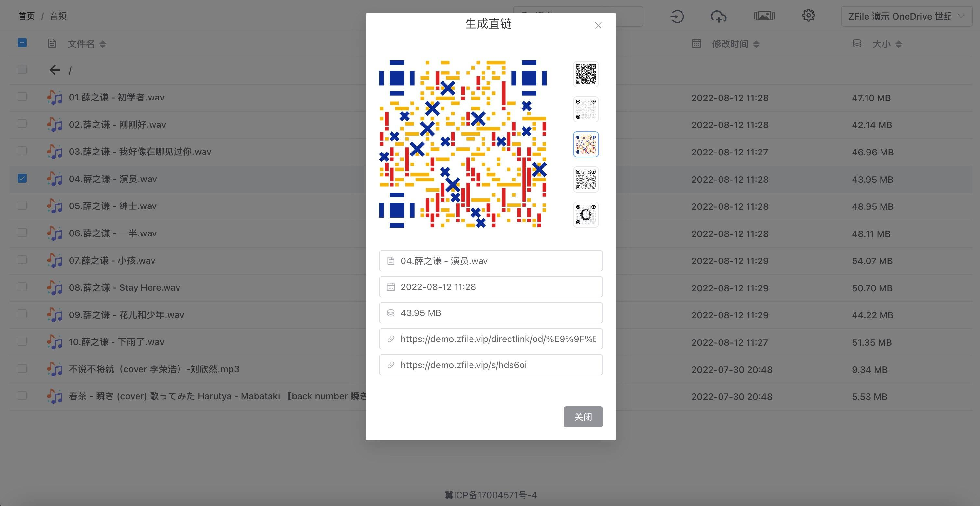This screenshot has height=506, width=980.
Task: Enable checkbox for 01.薛之谦 - 初学者.wav
Action: pos(22,98)
